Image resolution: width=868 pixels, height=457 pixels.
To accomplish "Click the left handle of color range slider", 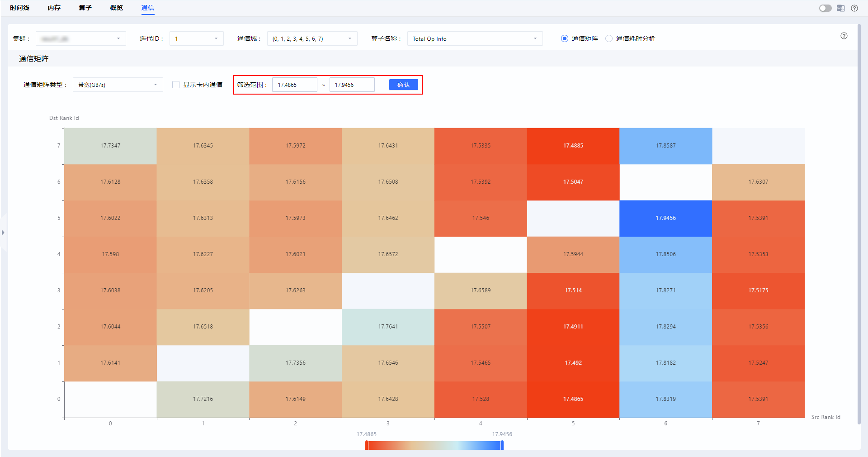I will tap(367, 445).
